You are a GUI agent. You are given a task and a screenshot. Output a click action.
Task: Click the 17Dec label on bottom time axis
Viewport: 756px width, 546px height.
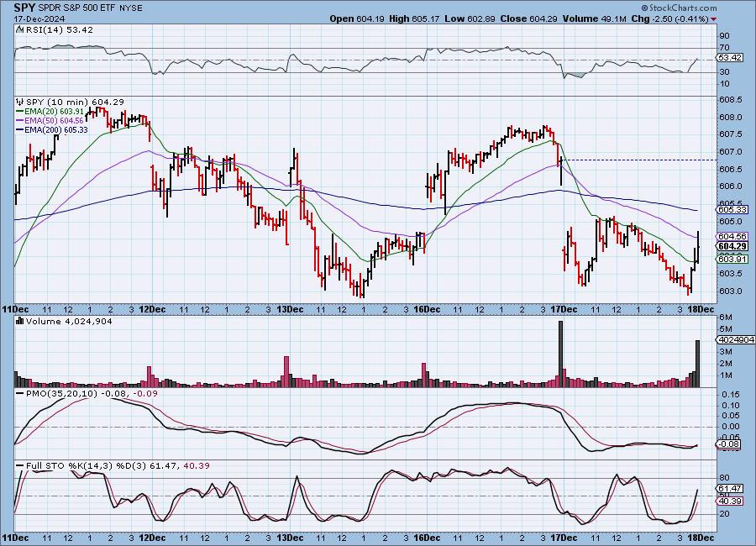(x=564, y=538)
